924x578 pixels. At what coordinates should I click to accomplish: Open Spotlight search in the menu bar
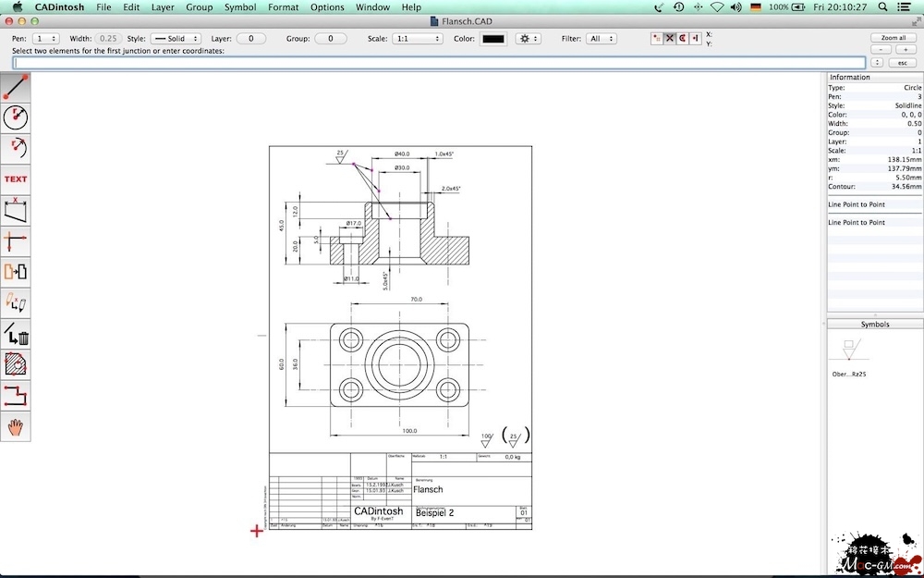[882, 7]
